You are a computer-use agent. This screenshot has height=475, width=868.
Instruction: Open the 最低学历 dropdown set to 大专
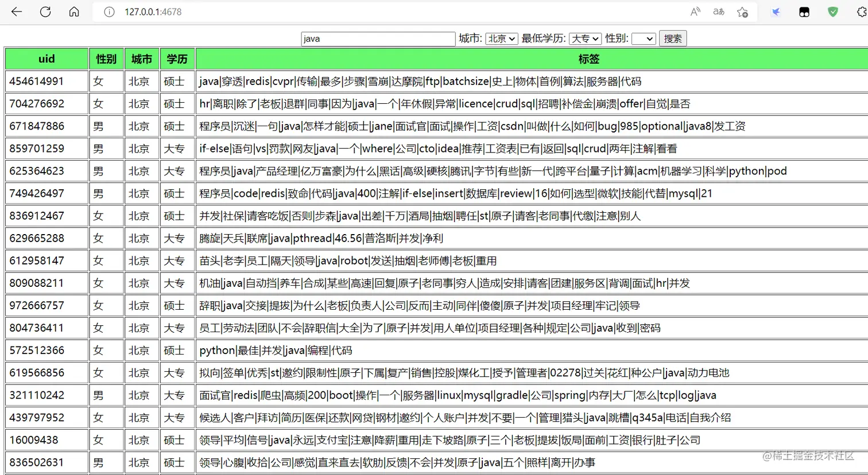[x=585, y=38]
